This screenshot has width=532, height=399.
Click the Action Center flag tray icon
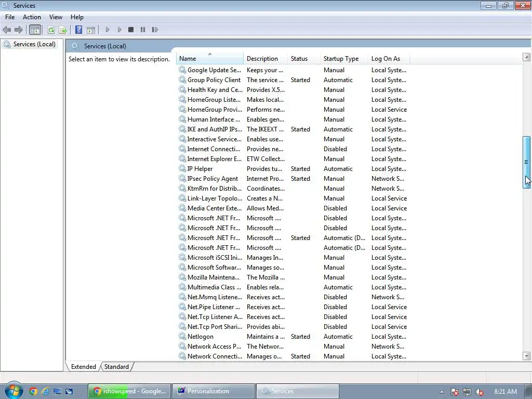[x=454, y=392]
